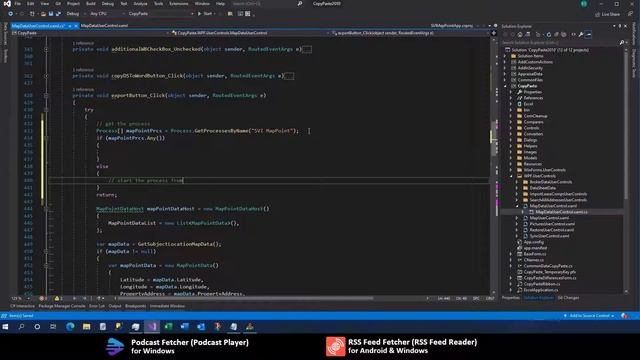The height and width of the screenshot is (360, 640).
Task: Click the Solution Explorer Refresh icon
Action: 549,35
